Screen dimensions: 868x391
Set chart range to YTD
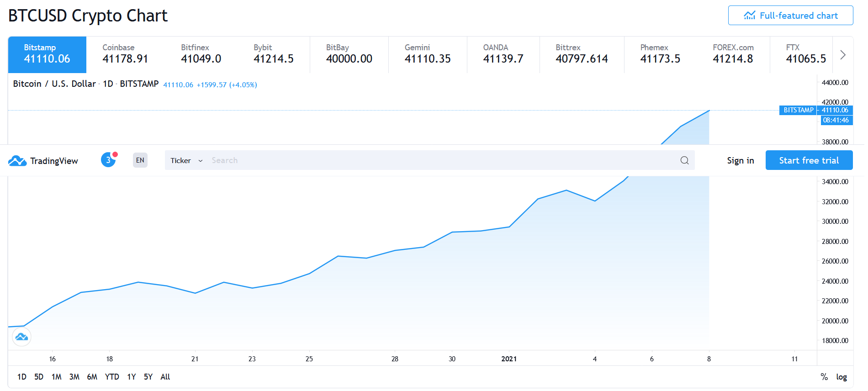click(x=112, y=377)
